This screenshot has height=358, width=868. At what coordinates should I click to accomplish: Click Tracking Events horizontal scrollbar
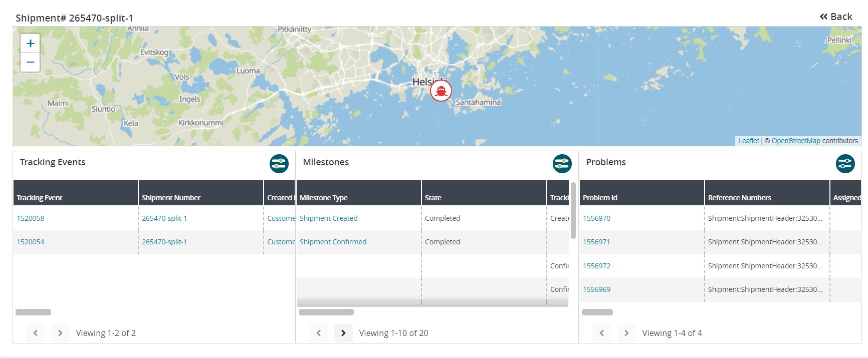33,312
